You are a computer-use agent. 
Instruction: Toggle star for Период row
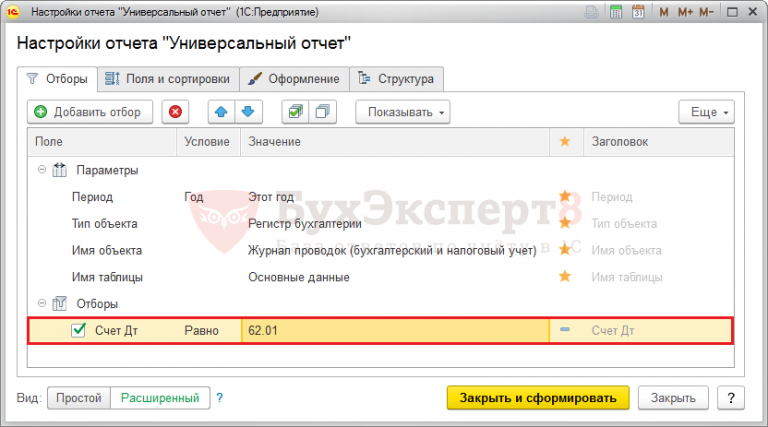tap(565, 196)
